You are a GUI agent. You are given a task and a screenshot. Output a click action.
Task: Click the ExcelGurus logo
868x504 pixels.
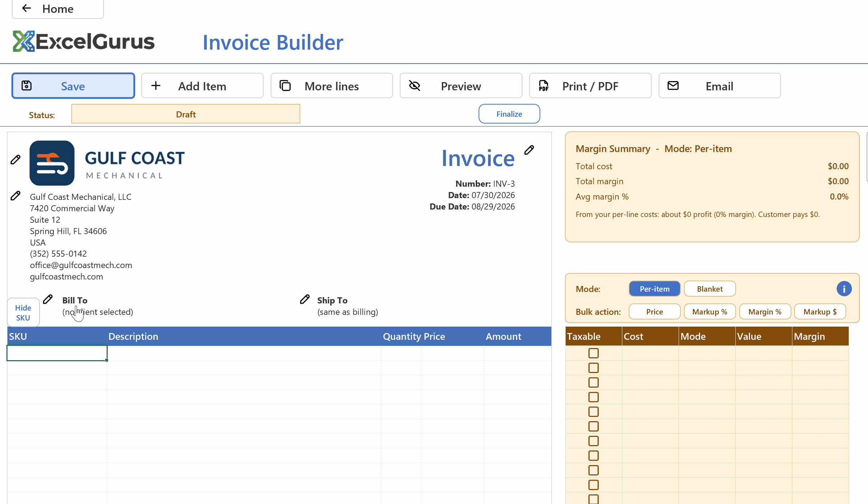click(x=84, y=41)
